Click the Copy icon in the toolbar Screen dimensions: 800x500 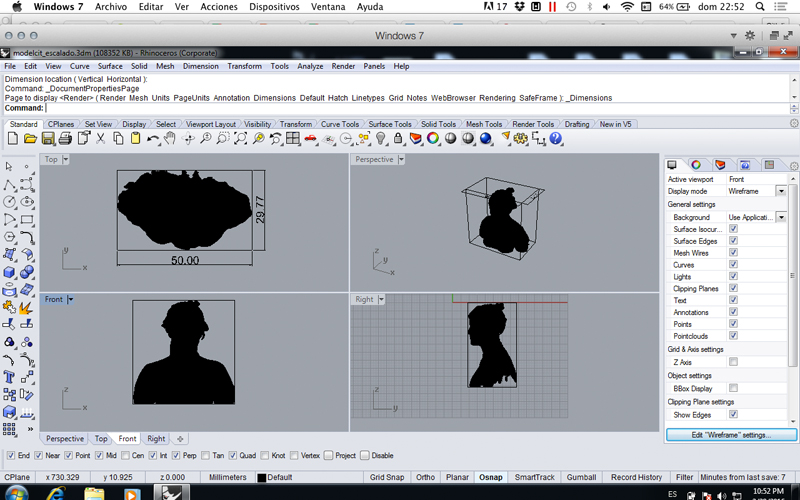(118, 138)
